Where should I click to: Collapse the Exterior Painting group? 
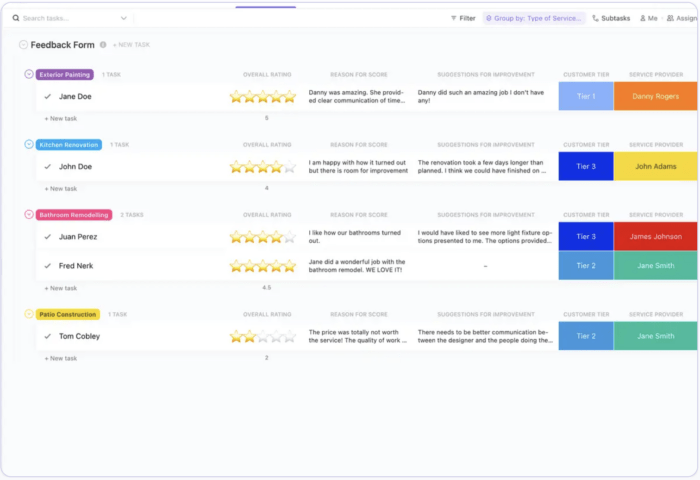29,74
